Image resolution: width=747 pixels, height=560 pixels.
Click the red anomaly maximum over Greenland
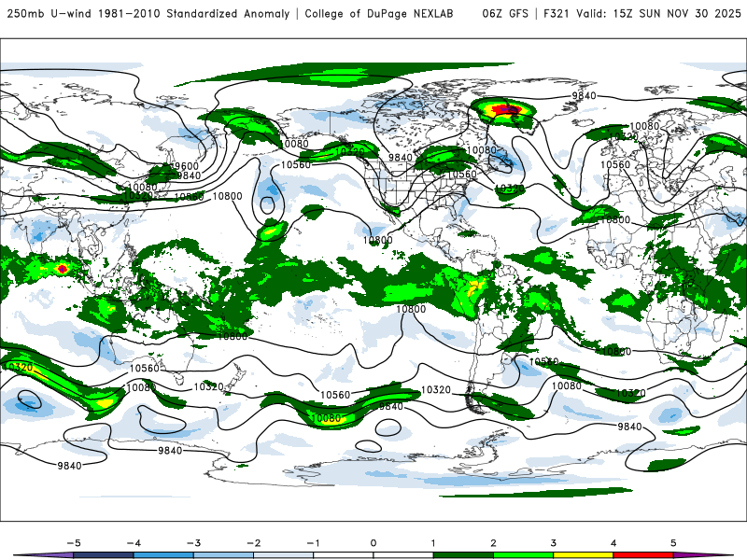(505, 110)
